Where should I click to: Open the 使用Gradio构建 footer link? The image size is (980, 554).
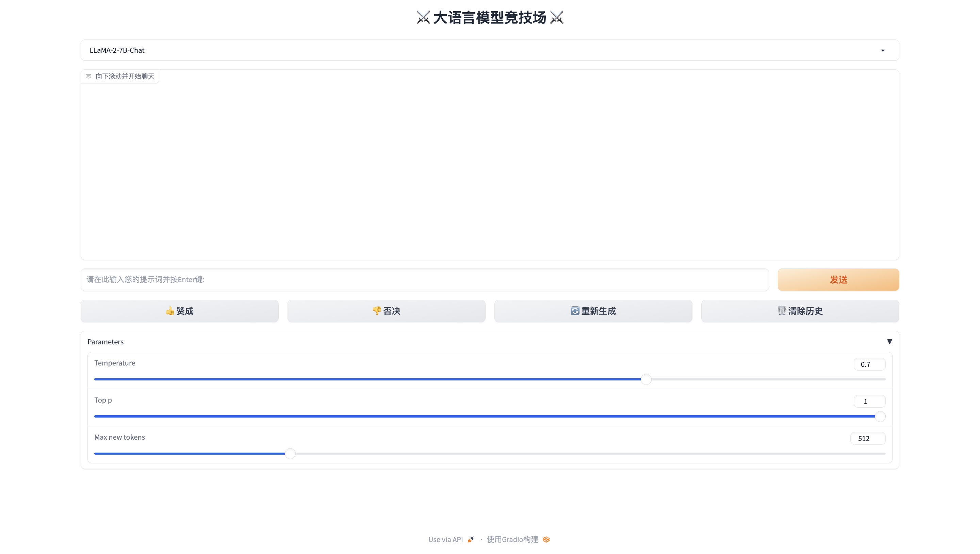click(512, 539)
